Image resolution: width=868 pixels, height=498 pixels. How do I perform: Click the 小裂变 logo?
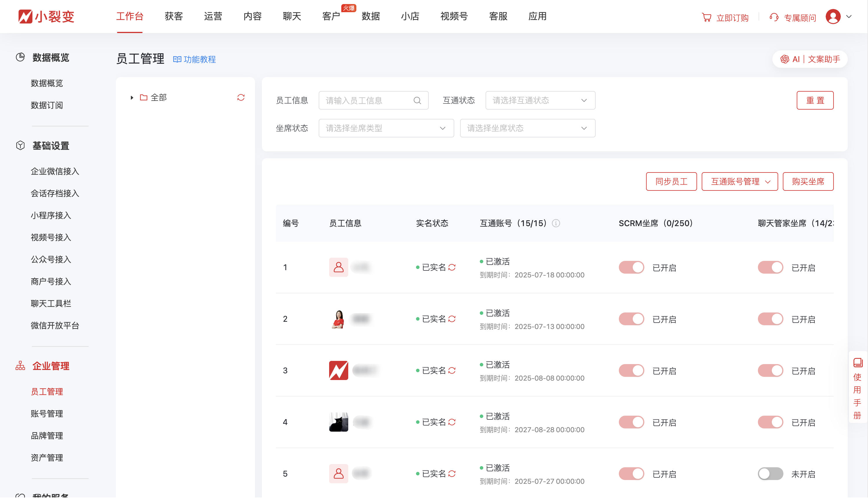point(46,17)
